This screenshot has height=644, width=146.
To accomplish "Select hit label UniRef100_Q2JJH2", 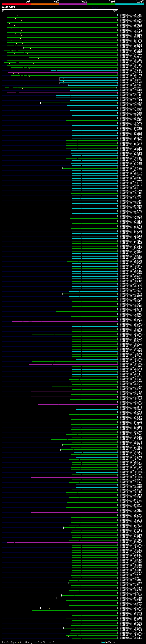I will tap(131, 113).
